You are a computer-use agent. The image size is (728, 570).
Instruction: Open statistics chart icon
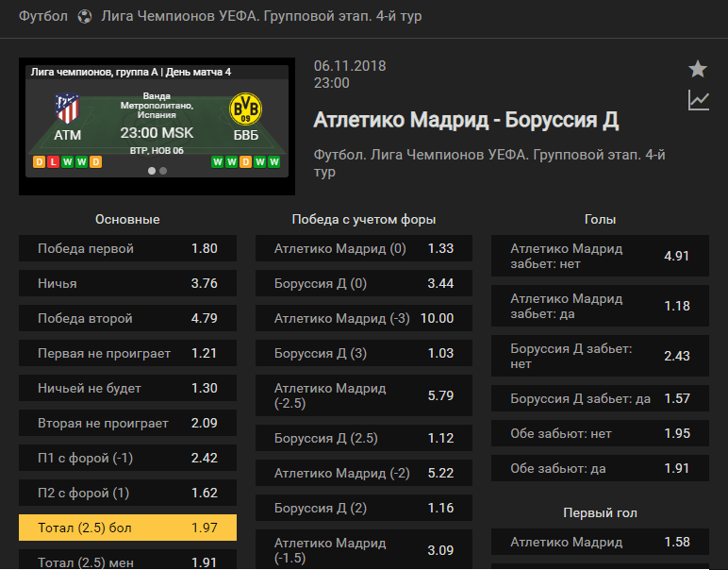tap(698, 100)
